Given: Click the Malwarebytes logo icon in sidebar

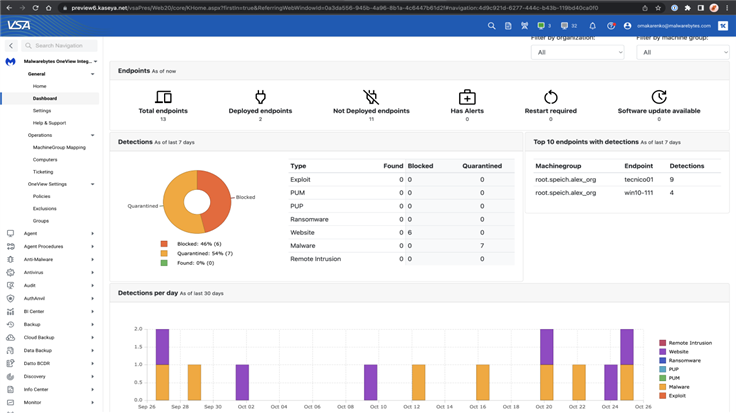Looking at the screenshot, I should coord(10,61).
